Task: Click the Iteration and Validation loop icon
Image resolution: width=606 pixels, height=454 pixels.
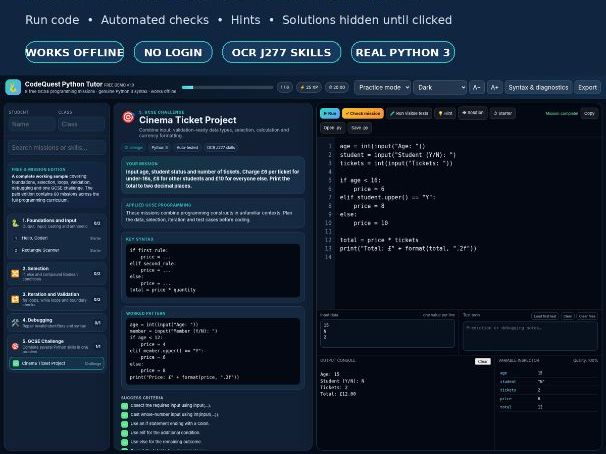Action: tap(15, 299)
